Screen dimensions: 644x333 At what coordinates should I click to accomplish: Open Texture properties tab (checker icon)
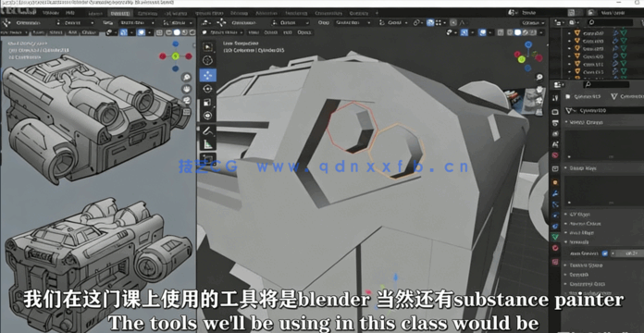click(555, 262)
